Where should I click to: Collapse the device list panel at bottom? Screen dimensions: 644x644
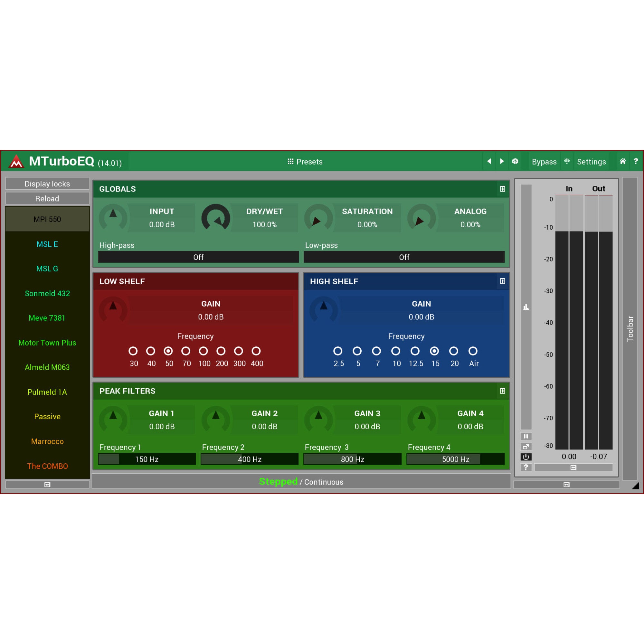click(x=47, y=484)
